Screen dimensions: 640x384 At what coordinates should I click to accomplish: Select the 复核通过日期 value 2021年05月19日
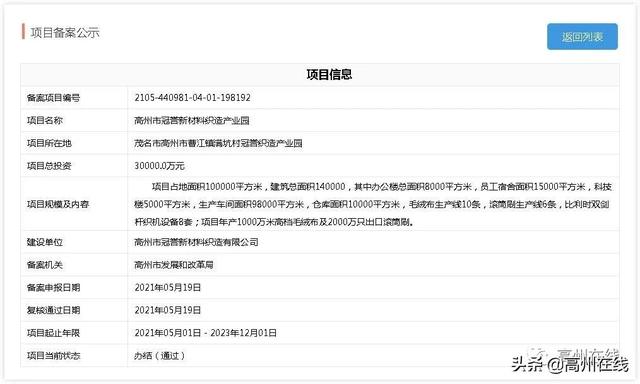(x=167, y=310)
